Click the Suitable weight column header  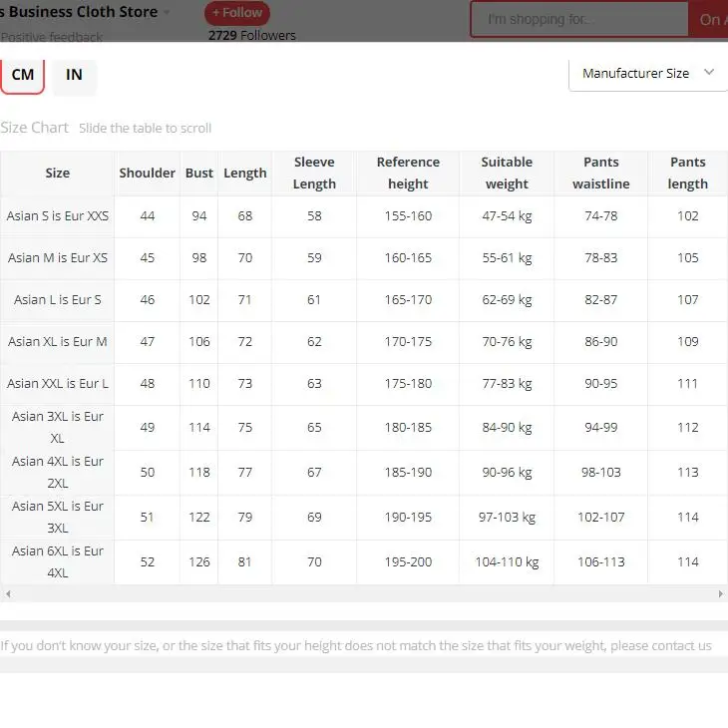coord(507,174)
